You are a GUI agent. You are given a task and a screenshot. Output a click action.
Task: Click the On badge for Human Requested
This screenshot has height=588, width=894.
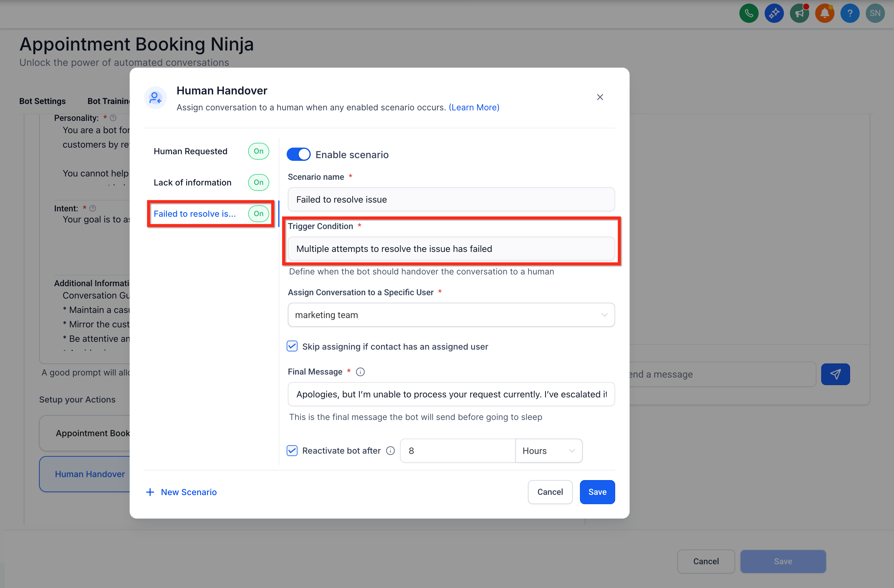(x=258, y=151)
